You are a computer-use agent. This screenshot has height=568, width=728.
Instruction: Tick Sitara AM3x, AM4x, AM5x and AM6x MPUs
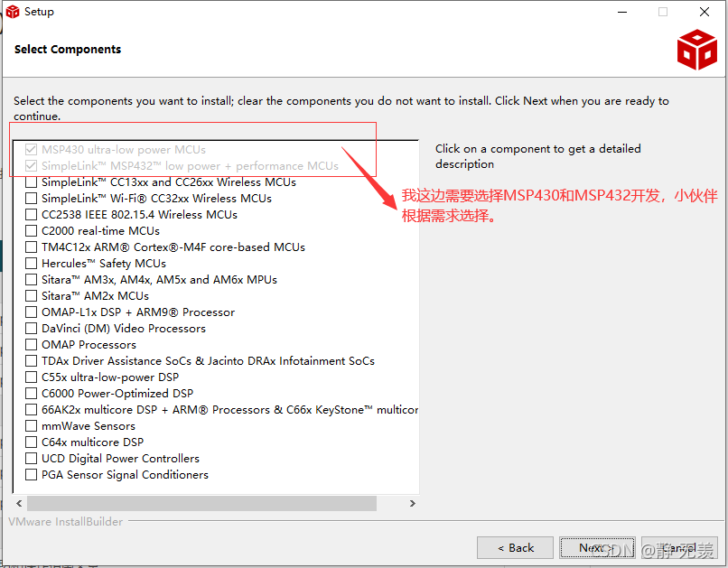31,279
